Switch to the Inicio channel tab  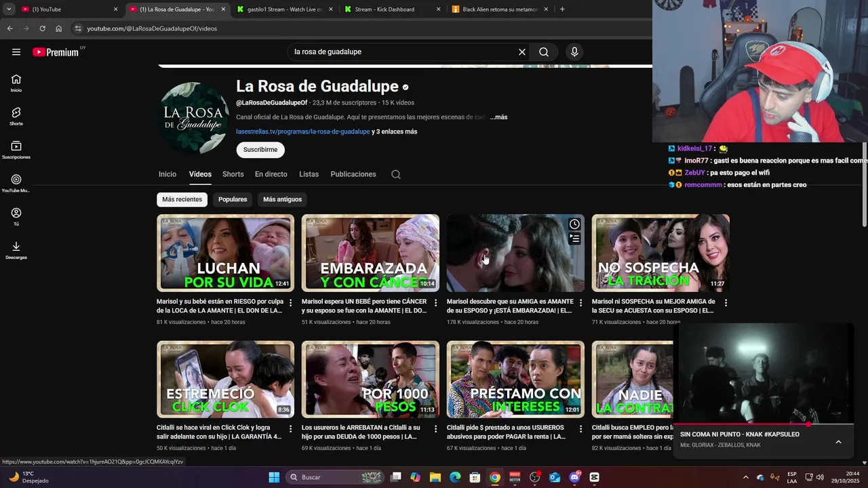167,174
